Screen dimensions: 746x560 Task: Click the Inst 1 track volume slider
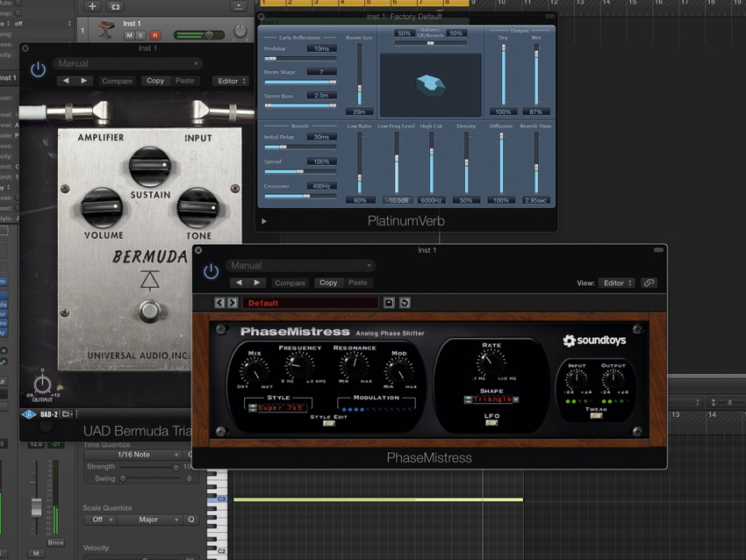[x=199, y=35]
